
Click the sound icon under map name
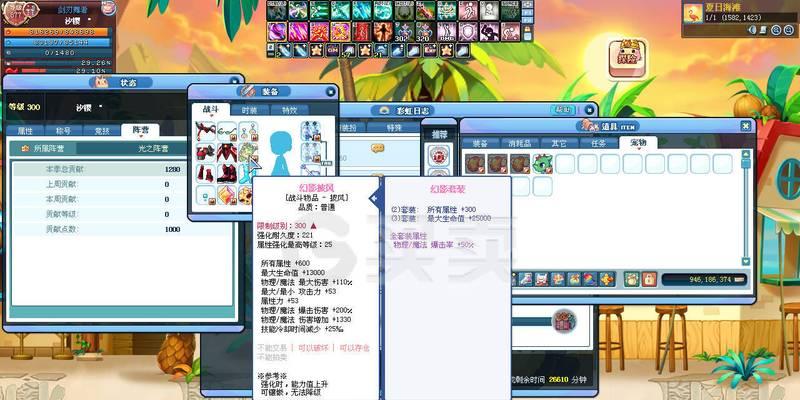point(752,30)
